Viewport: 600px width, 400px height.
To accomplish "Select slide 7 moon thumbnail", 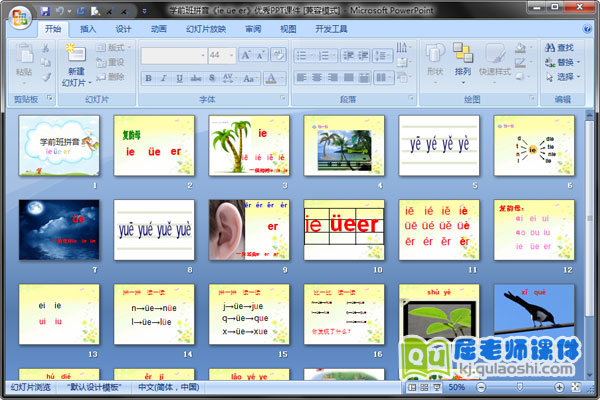I will pyautogui.click(x=59, y=230).
